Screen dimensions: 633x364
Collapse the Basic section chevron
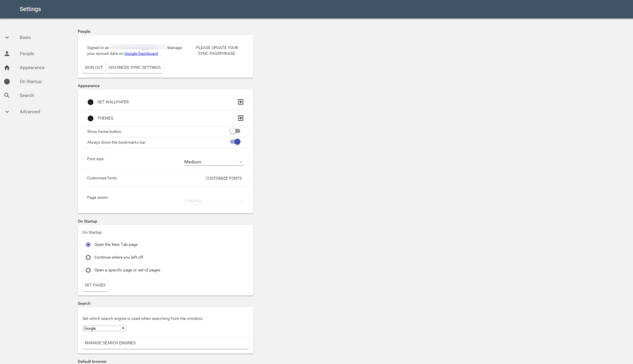click(x=7, y=37)
